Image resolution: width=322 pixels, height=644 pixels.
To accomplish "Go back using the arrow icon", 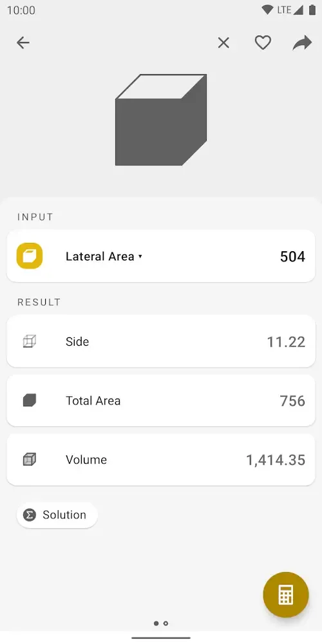I will coord(23,43).
